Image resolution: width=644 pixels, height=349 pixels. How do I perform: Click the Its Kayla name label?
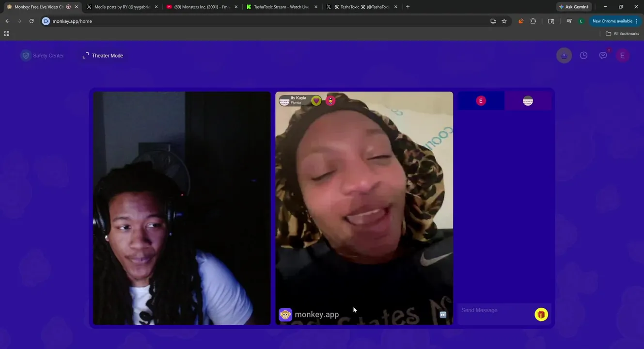pos(298,98)
